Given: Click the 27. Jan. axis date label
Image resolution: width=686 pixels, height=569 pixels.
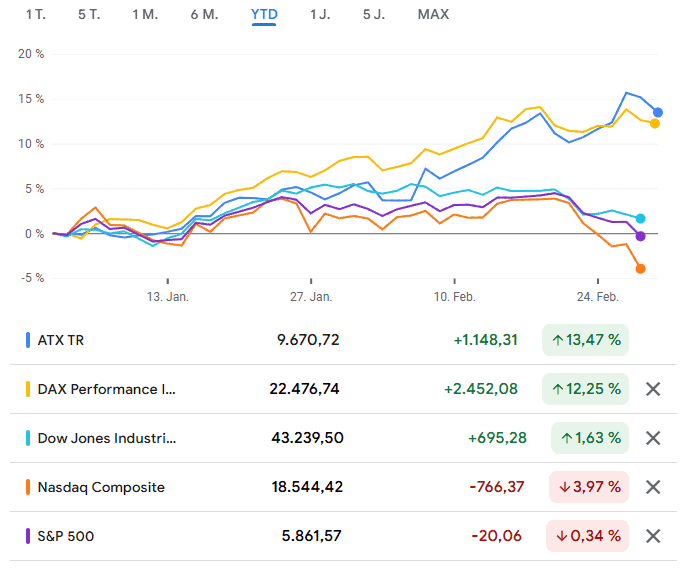Looking at the screenshot, I should (311, 297).
